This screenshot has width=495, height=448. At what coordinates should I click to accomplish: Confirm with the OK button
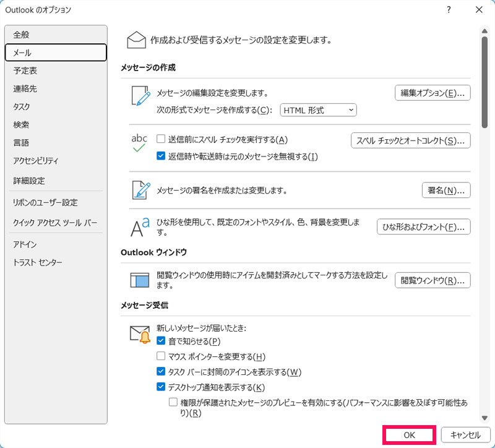coord(409,435)
